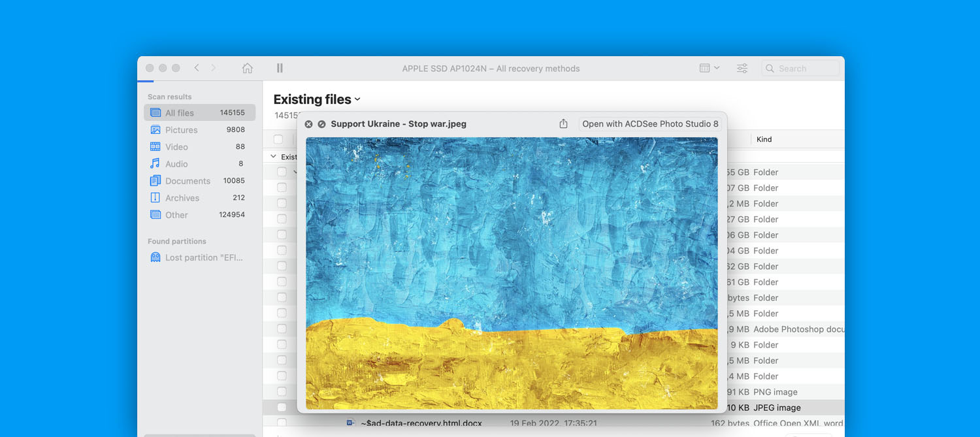980x437 pixels.
Task: Return to the home screen icon
Action: click(247, 68)
